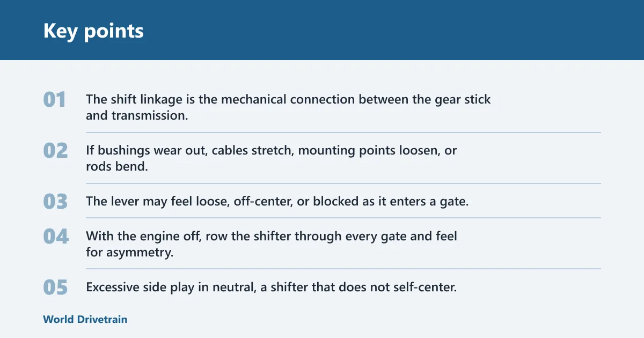Select the 01 number marker

click(x=55, y=100)
